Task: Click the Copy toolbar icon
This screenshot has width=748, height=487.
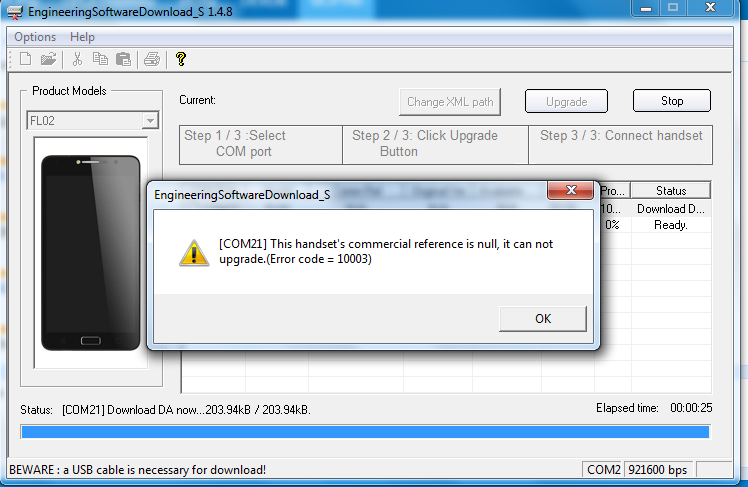Action: pyautogui.click(x=100, y=59)
